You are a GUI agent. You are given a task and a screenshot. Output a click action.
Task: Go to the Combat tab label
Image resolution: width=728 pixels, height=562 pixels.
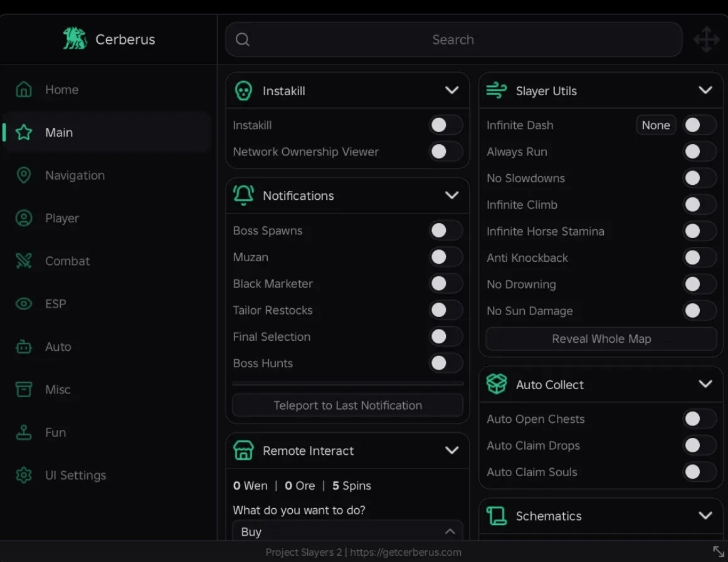(x=67, y=261)
